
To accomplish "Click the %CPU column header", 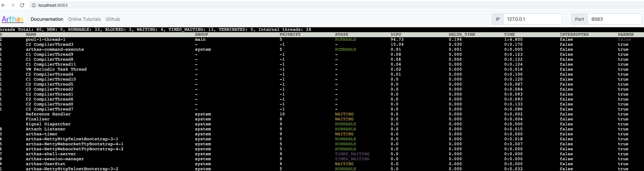I will point(396,34).
